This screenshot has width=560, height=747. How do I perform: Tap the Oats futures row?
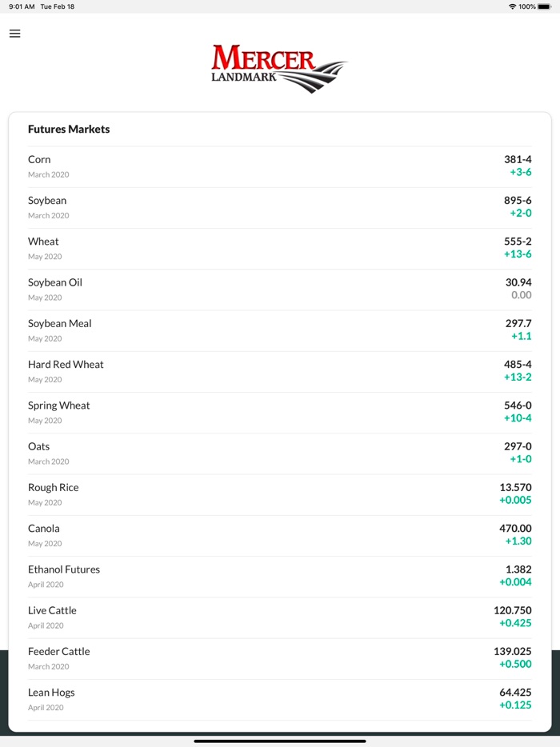[x=279, y=453]
